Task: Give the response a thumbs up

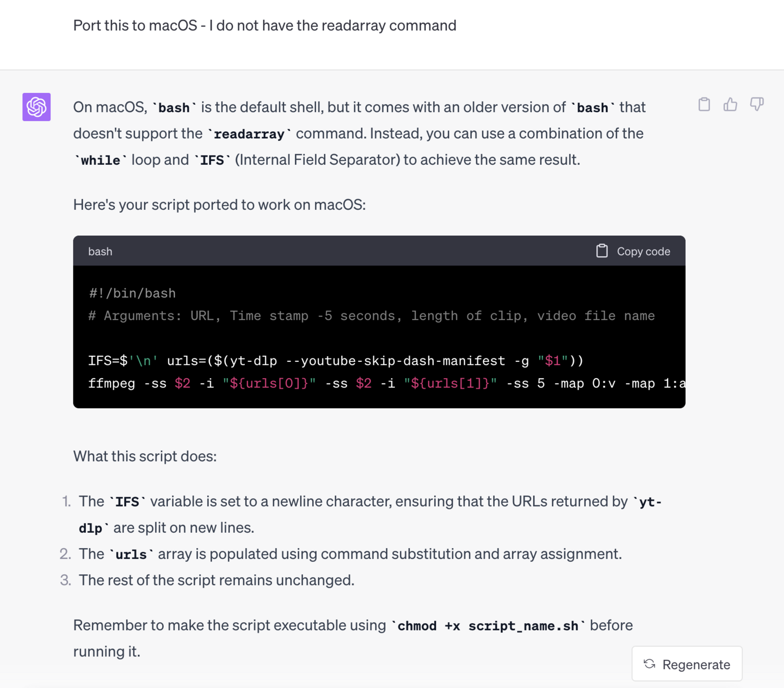Action: 730,105
